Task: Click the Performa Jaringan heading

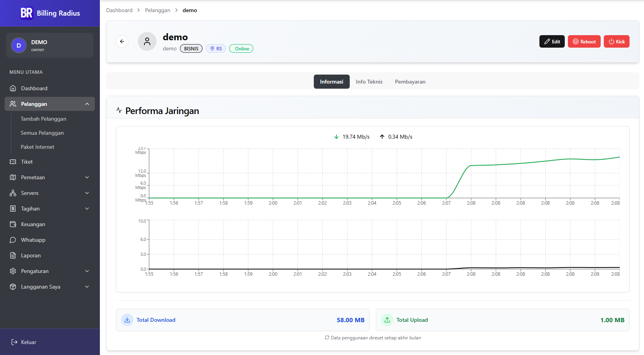Action: (162, 111)
